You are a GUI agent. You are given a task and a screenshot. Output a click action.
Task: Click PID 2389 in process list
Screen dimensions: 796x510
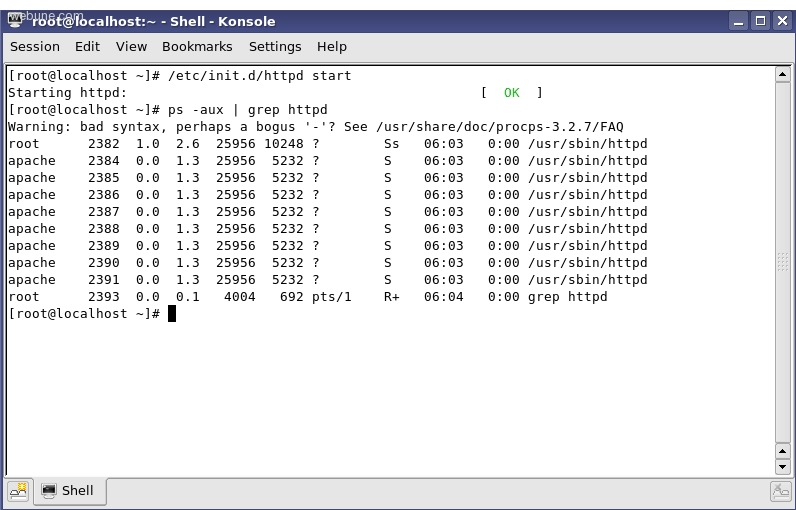point(104,246)
